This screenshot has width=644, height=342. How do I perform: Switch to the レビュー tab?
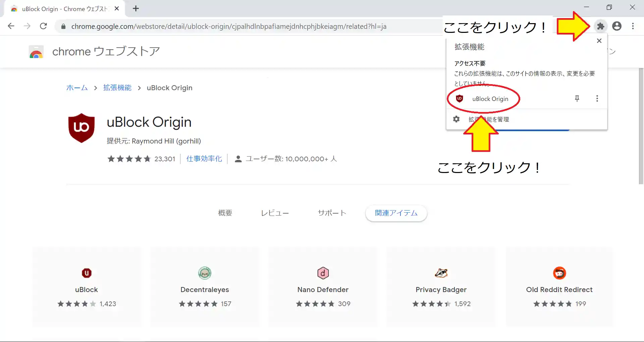tap(275, 213)
